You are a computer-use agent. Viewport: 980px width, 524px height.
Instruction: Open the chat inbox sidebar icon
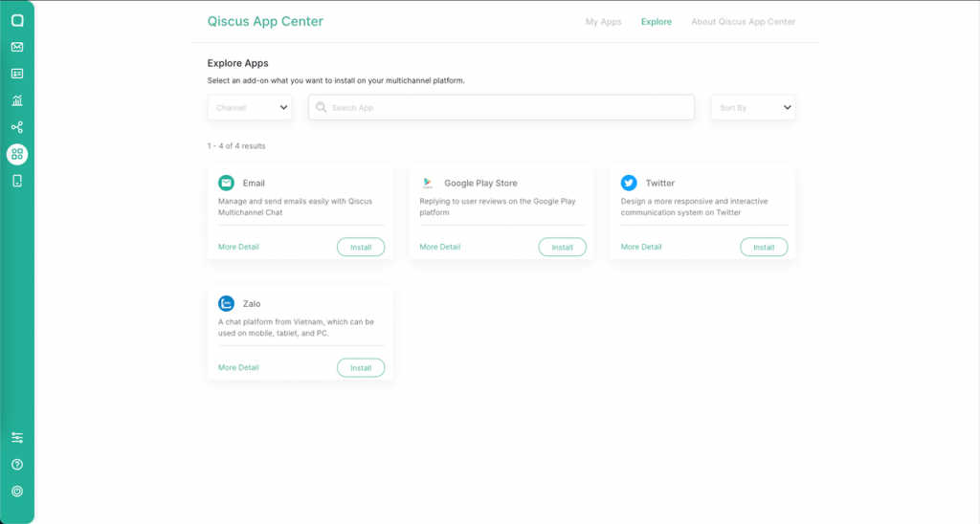[x=17, y=21]
